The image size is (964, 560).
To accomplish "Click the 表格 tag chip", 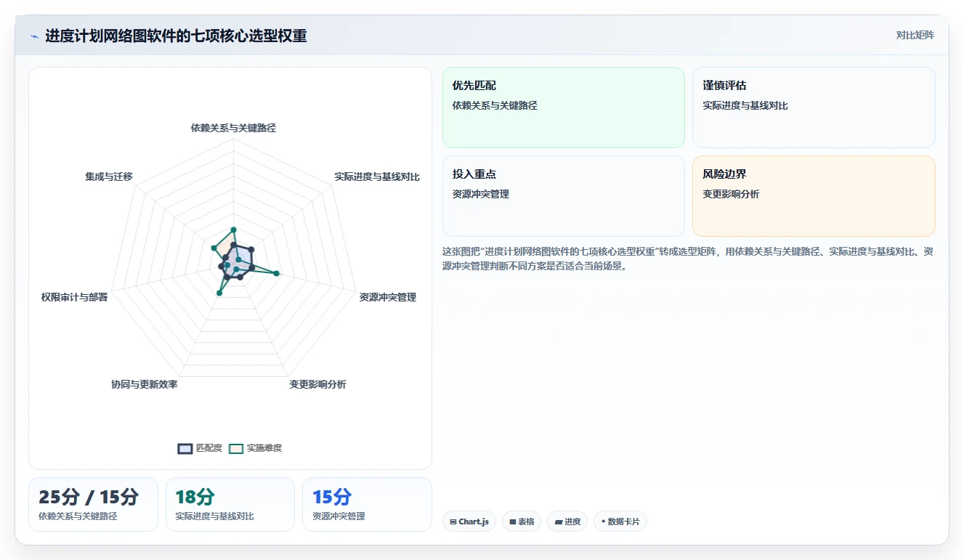I will coord(522,522).
